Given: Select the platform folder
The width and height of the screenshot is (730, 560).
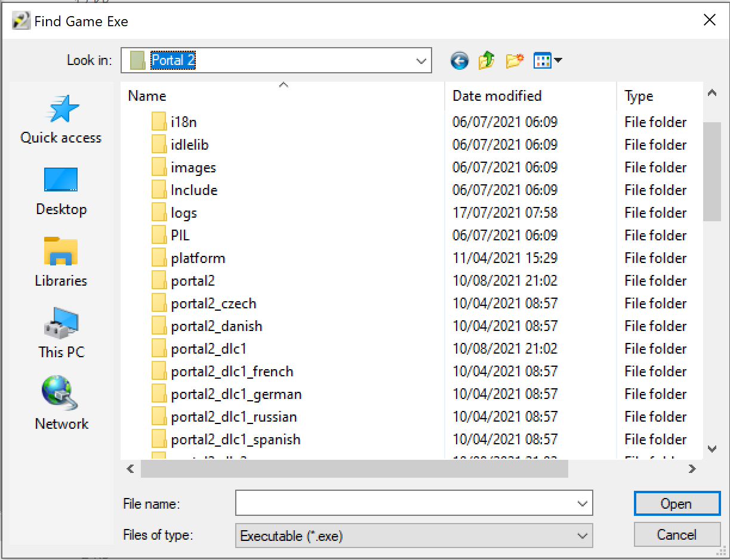Looking at the screenshot, I should (198, 258).
